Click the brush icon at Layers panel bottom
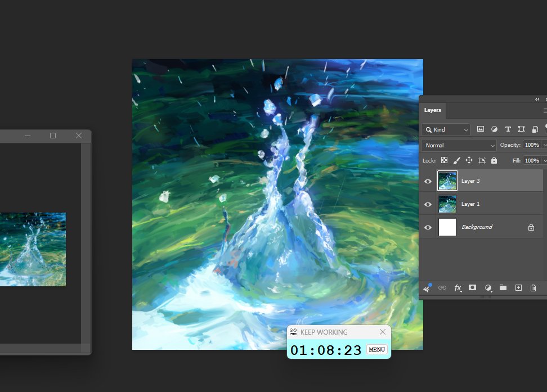This screenshot has height=392, width=547. click(427, 288)
